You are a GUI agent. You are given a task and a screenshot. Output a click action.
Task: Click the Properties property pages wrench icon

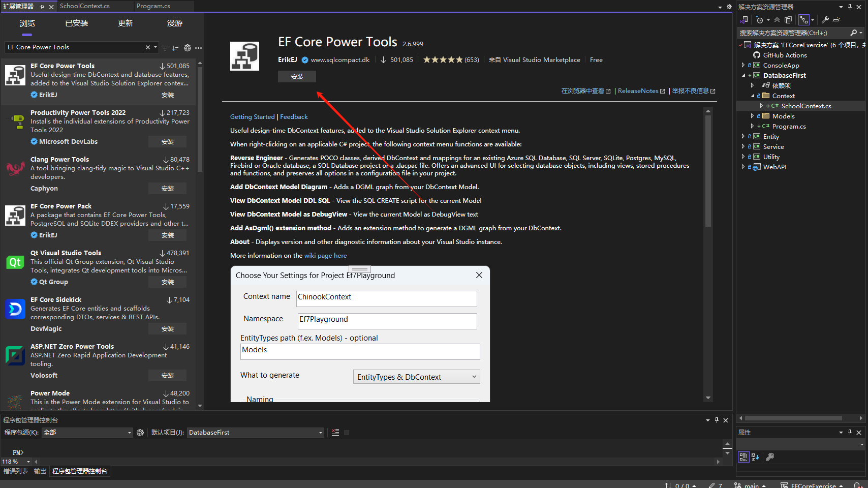pyautogui.click(x=770, y=457)
